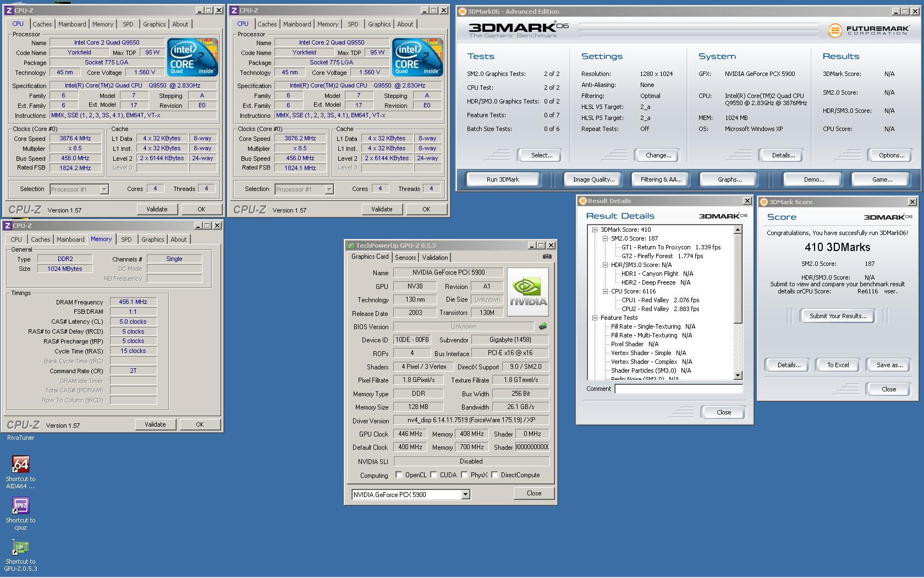
Task: Click Demo button in 3DMark06
Action: click(813, 179)
